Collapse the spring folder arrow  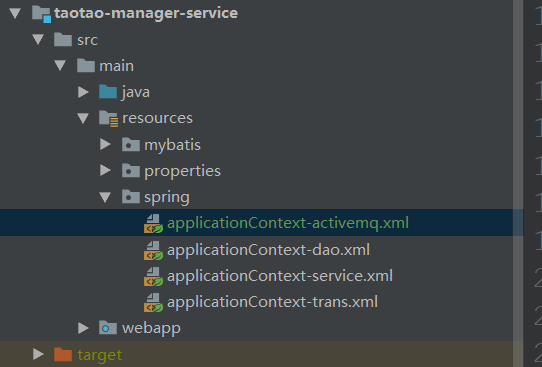tap(105, 197)
